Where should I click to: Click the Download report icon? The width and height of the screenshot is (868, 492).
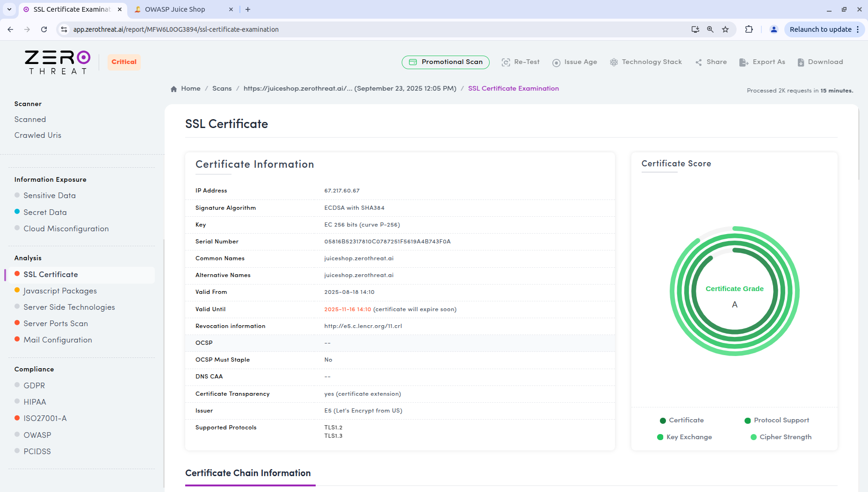pyautogui.click(x=801, y=62)
